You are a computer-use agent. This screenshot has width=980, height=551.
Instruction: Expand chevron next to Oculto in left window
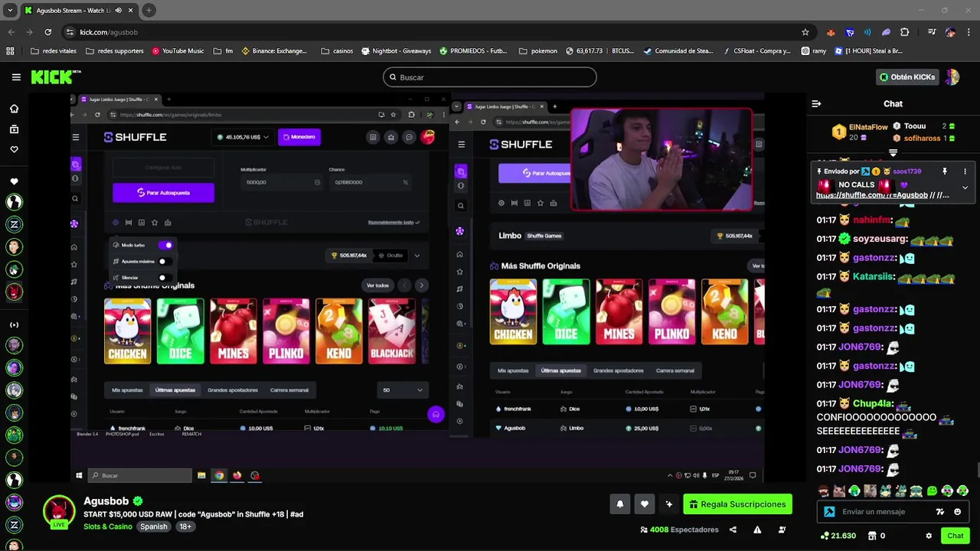click(x=416, y=256)
